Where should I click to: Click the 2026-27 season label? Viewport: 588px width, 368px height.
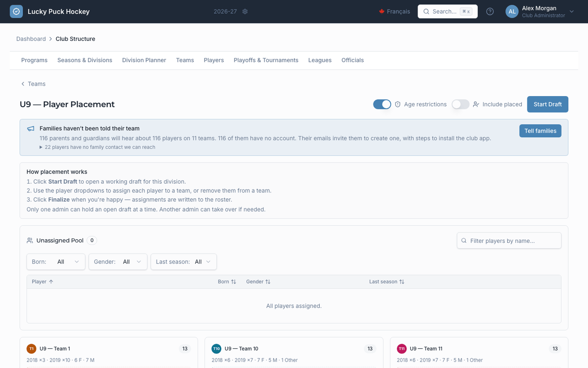tap(225, 11)
